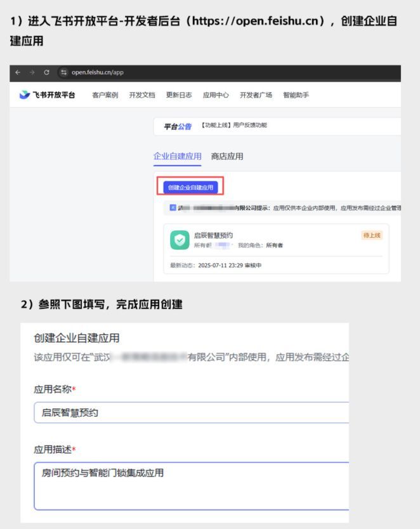The image size is (420, 529).
Task: Switch to the 商店应用 tab
Action: tap(226, 156)
